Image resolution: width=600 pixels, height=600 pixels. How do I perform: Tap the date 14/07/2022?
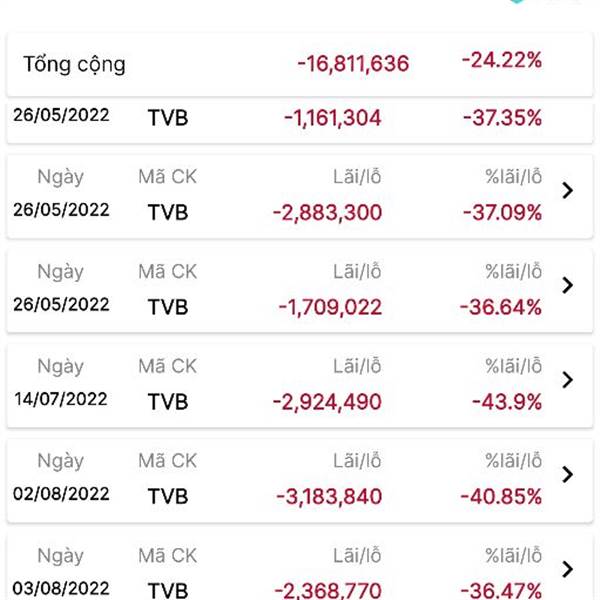61,399
